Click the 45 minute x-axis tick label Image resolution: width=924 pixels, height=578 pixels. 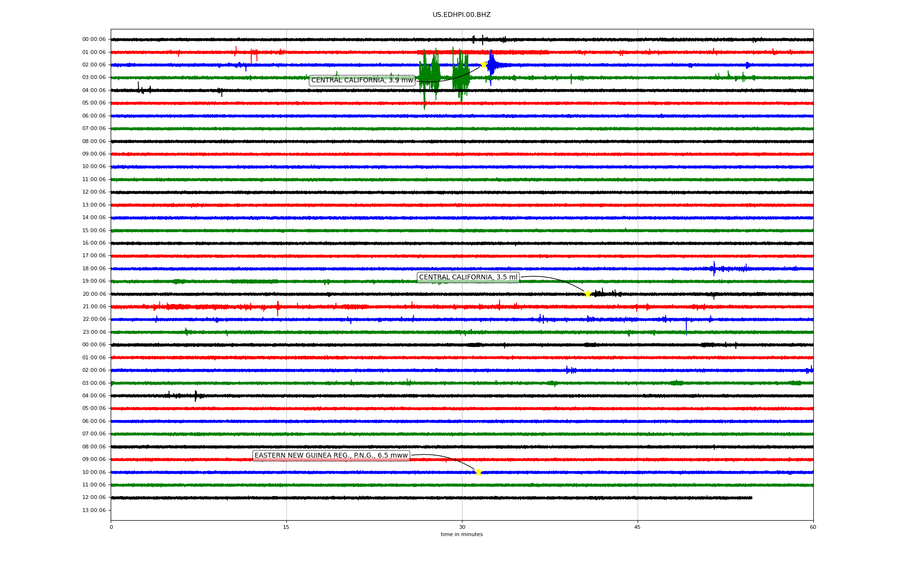(637, 527)
